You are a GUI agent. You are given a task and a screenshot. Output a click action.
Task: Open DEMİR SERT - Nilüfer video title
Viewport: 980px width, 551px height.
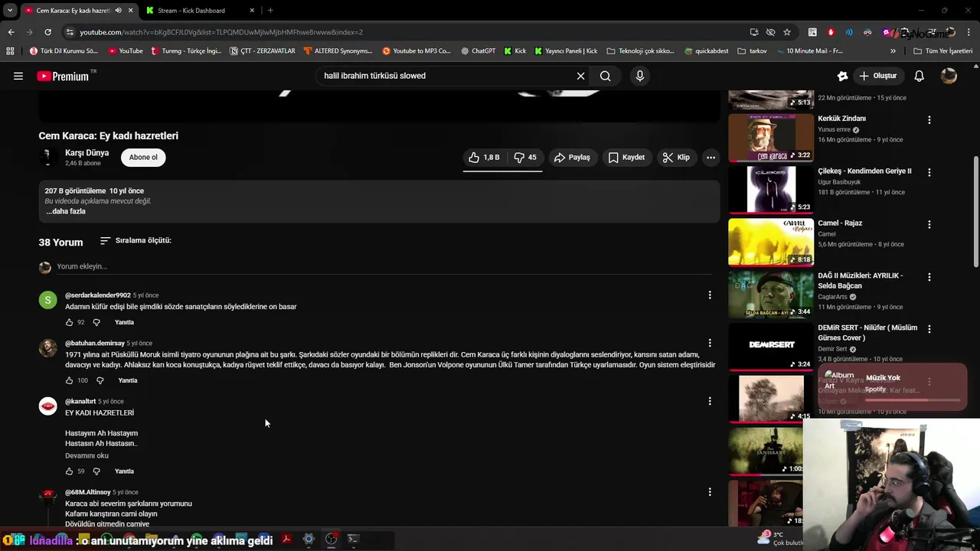(867, 333)
